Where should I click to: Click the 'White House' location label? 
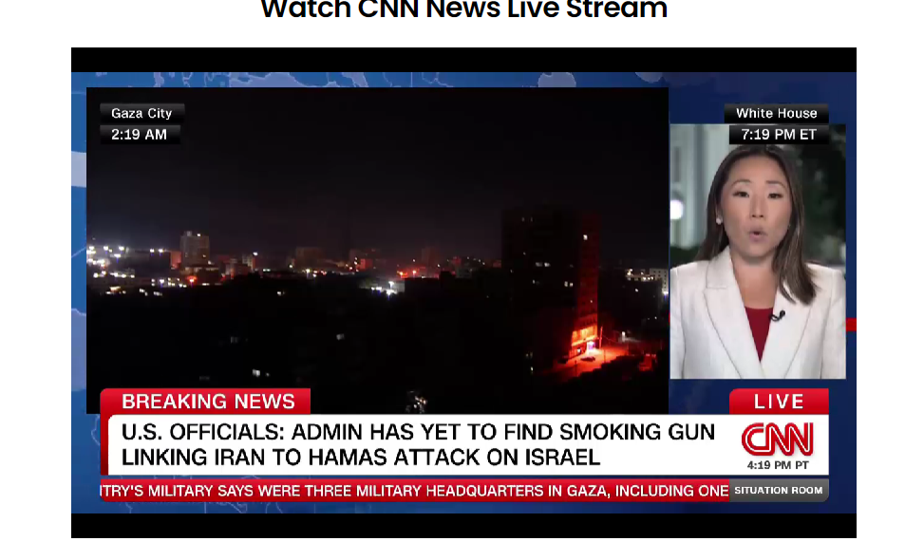pyautogui.click(x=776, y=113)
